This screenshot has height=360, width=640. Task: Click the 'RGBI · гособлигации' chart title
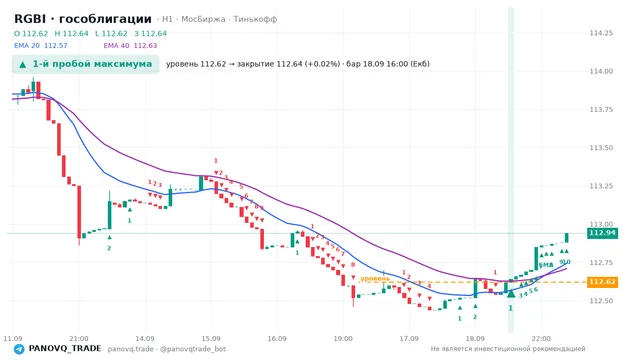pos(83,19)
